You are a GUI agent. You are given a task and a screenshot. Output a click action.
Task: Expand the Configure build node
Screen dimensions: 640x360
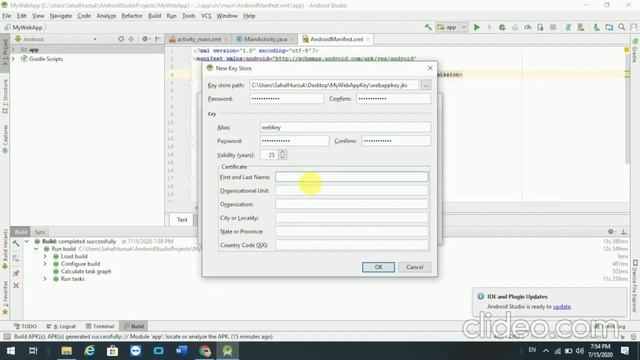(x=45, y=264)
